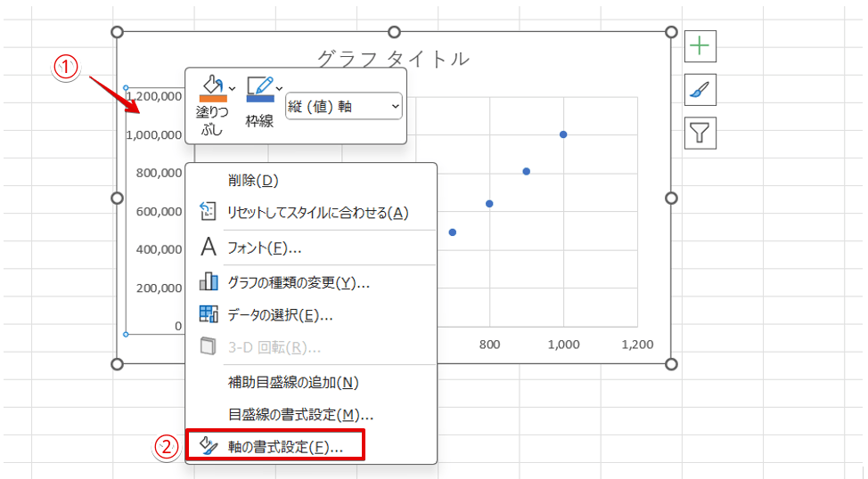This screenshot has height=479, width=868.
Task: Click the chart's top-center resize handle
Action: click(394, 32)
